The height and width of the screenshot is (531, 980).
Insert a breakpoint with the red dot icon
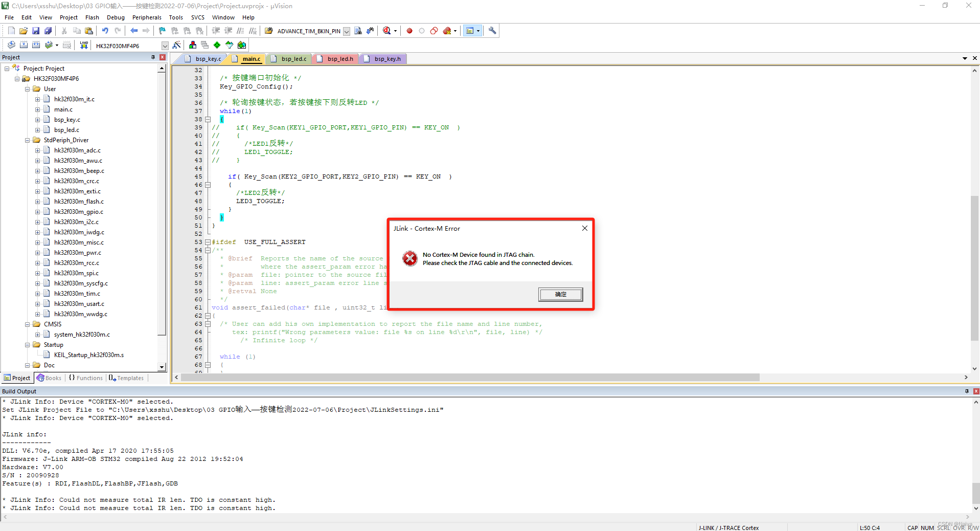tap(409, 31)
